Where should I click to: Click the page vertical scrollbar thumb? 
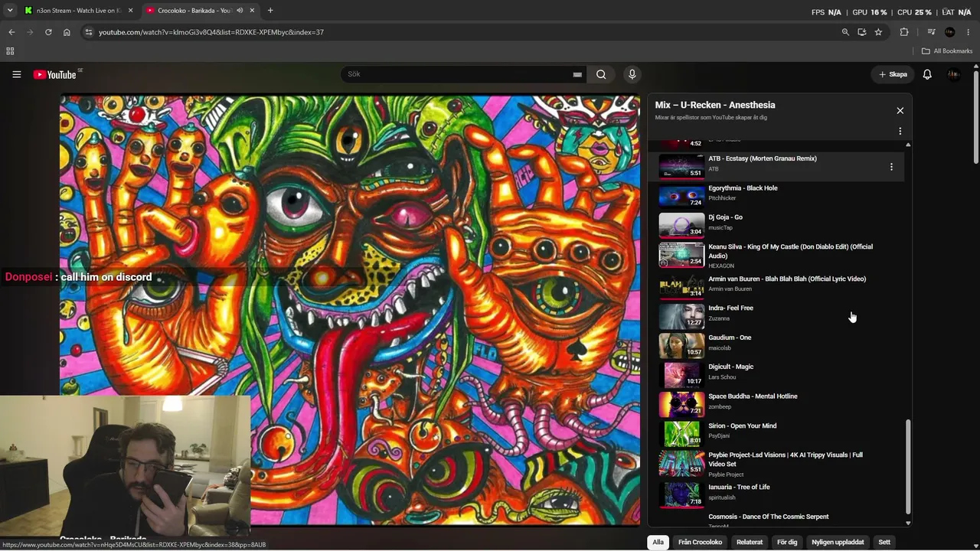[975, 116]
